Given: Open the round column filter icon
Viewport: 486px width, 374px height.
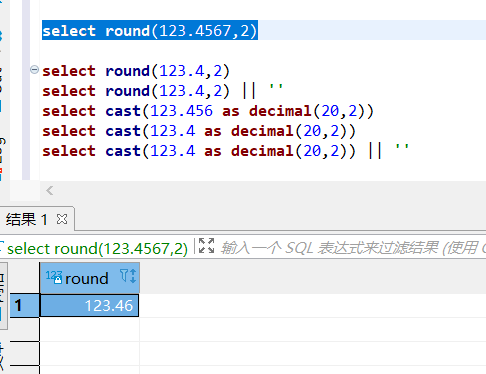Looking at the screenshot, I should pos(124,276).
